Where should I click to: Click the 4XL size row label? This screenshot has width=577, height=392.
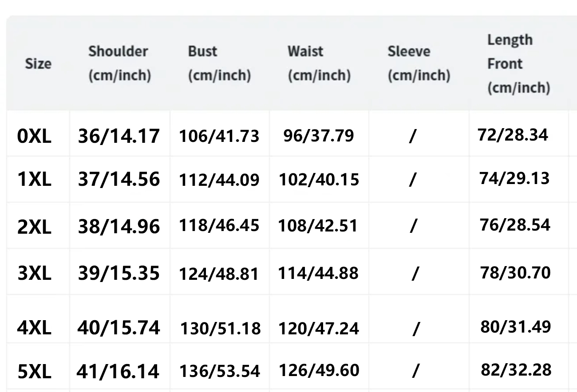coord(34,328)
